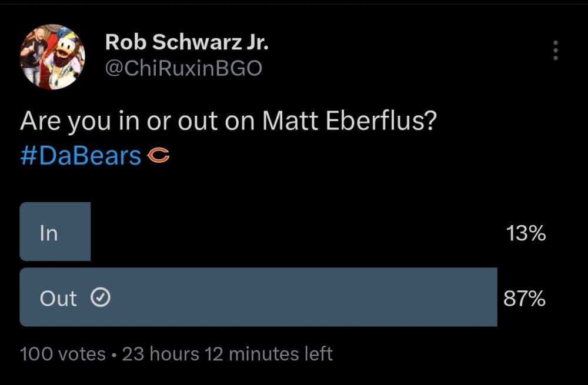Screen dimensions: 588x385
Task: View the "100 votes" count
Action: click(x=62, y=354)
